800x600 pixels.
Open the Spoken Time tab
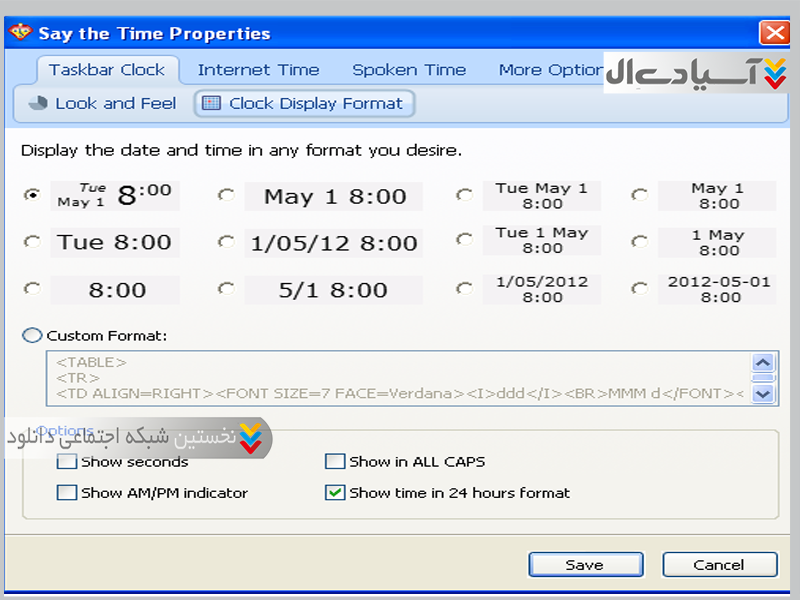pos(409,70)
